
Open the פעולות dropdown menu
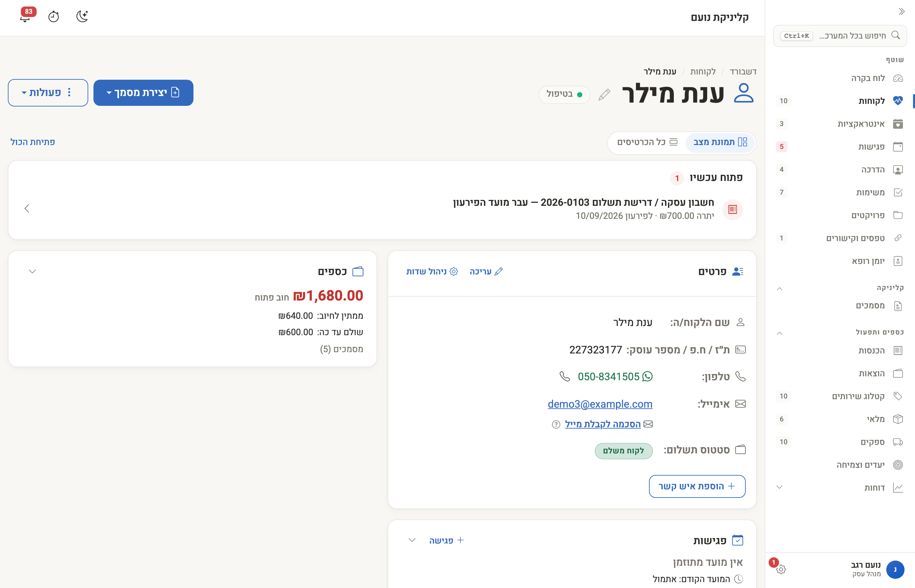48,93
